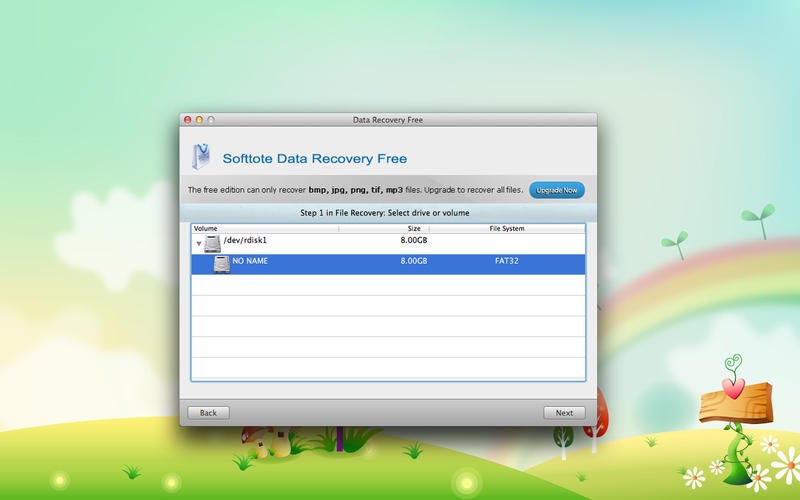Sort by the Volume column header
Viewport: 800px width, 500px height.
[265, 229]
